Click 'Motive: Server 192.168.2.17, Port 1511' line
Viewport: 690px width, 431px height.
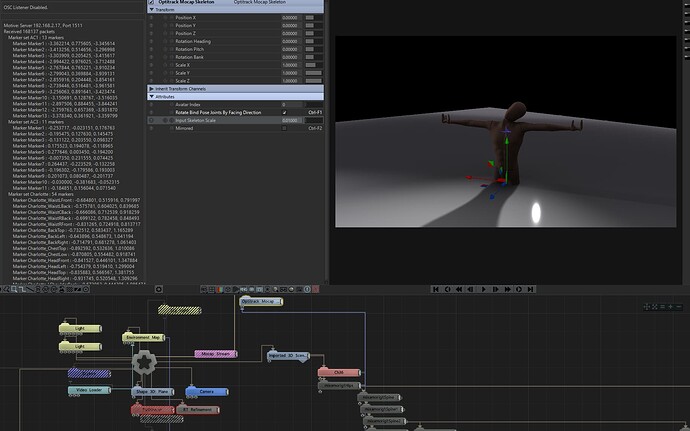pos(43,26)
